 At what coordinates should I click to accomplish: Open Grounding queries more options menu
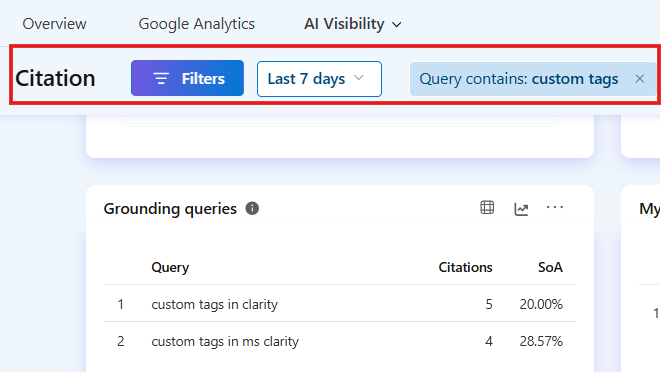(554, 207)
